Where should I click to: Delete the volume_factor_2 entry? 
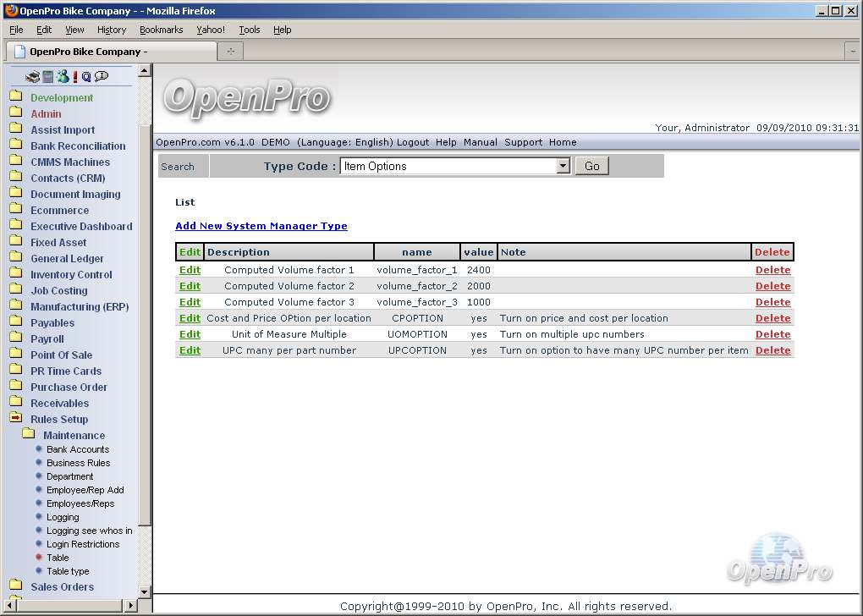[772, 286]
